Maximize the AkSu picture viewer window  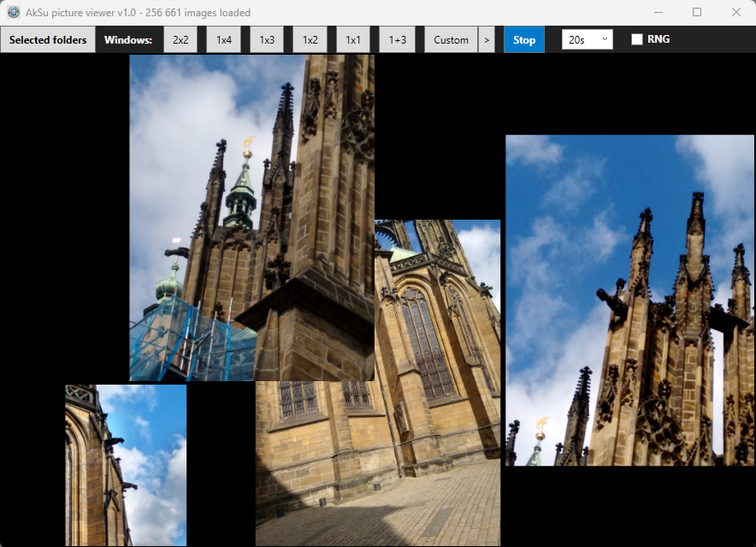coord(697,12)
